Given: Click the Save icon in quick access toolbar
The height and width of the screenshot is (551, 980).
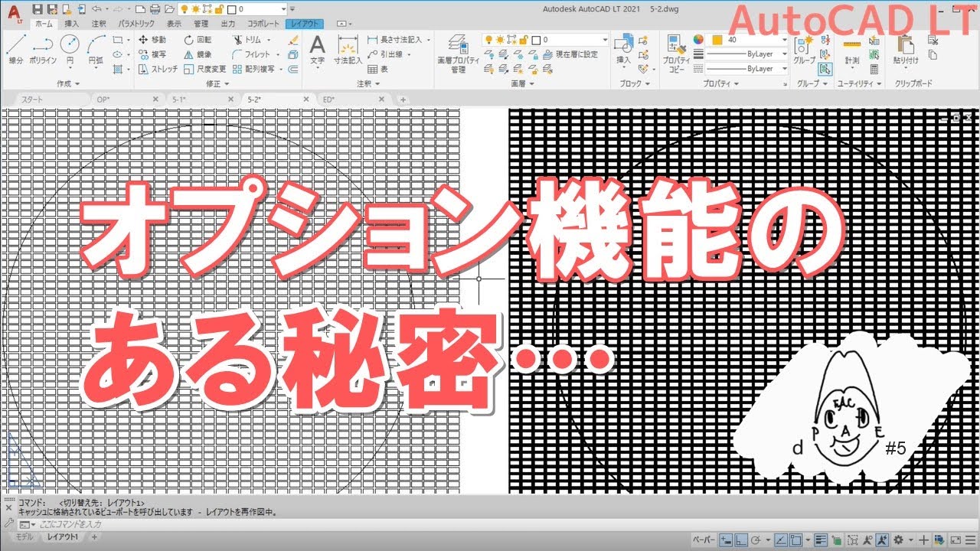Looking at the screenshot, I should (x=38, y=9).
